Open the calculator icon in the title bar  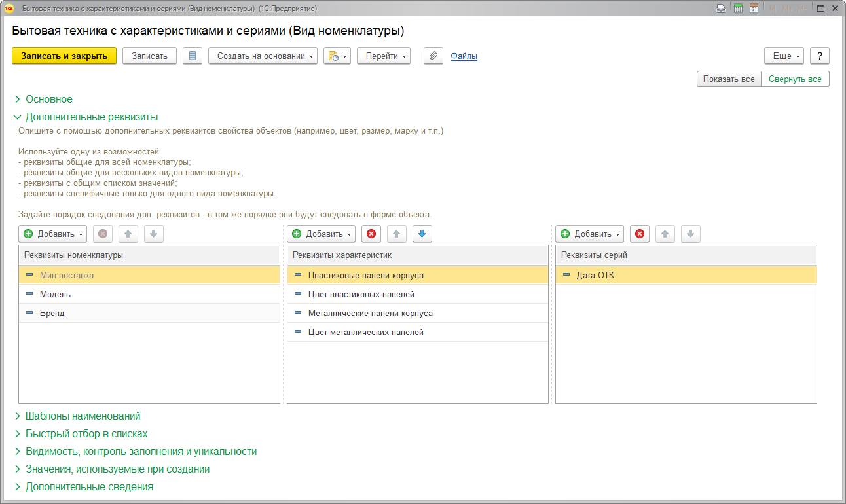tap(738, 9)
